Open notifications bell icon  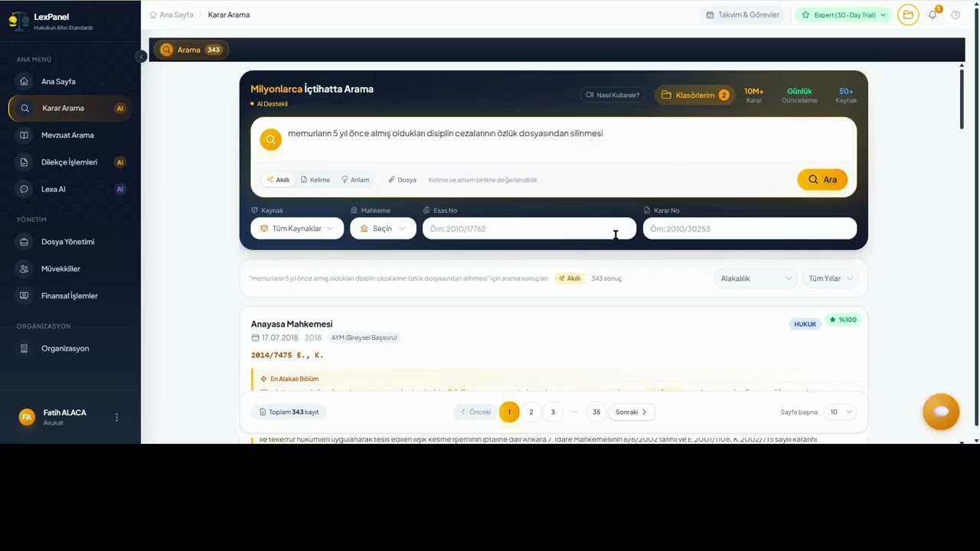(933, 15)
